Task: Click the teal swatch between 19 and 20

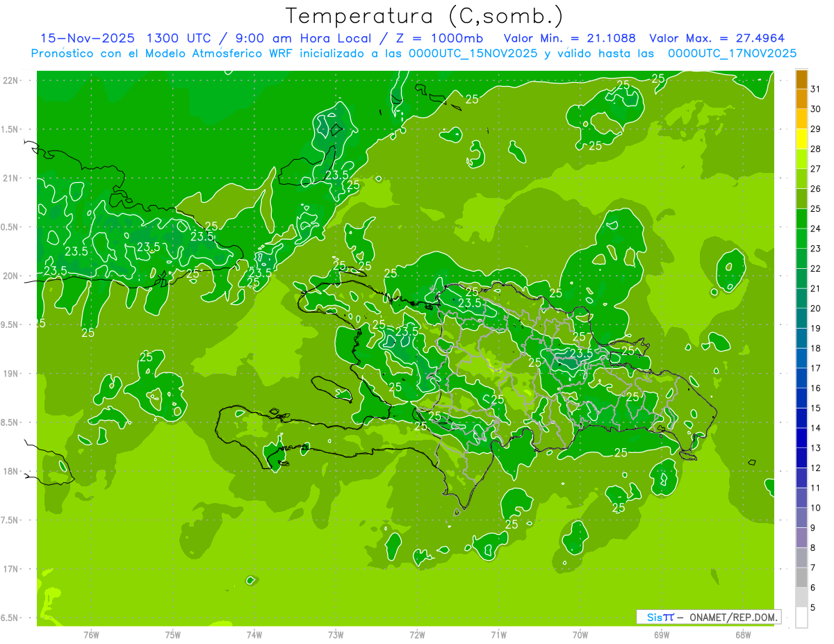Action: point(801,319)
